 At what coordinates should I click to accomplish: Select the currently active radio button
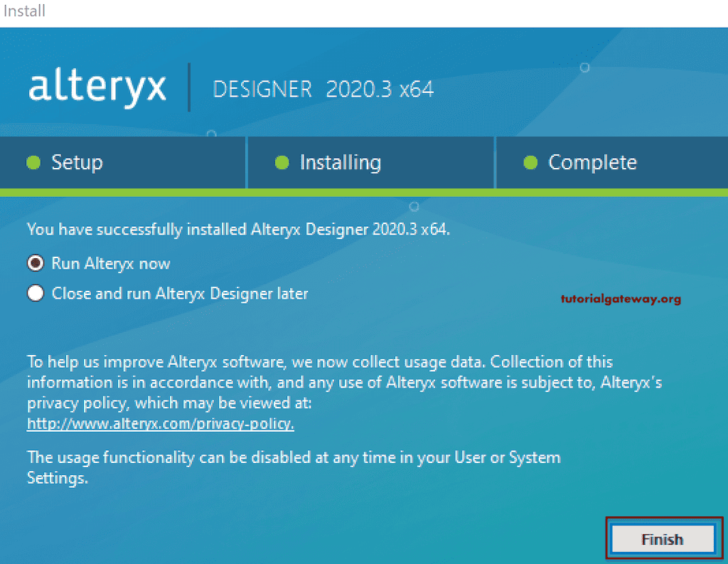[x=35, y=263]
